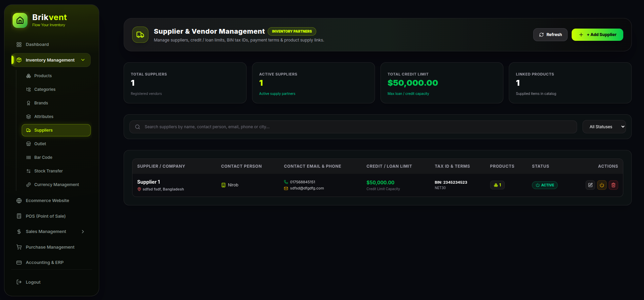This screenshot has height=300, width=644.
Task: Click the email sdfsd@dfgdfg.com
Action: (307, 188)
